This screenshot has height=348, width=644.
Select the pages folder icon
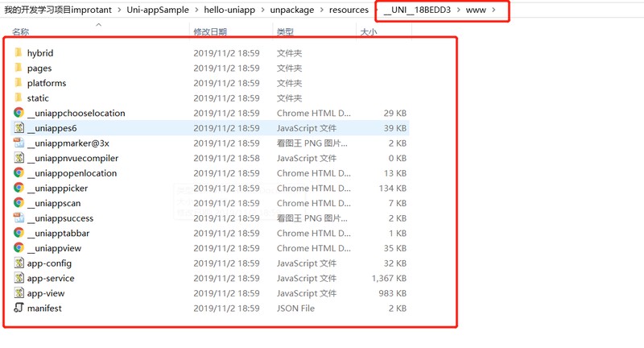19,68
